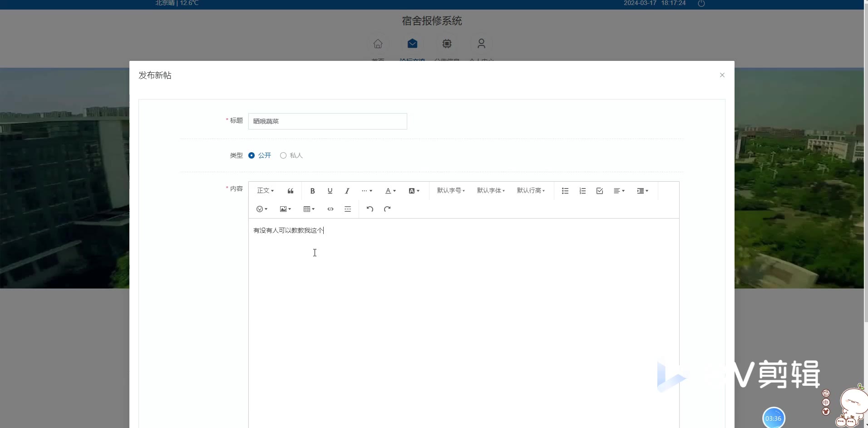Screen dimensions: 868x428
Task: Insert a todo checkbox item
Action: point(600,191)
